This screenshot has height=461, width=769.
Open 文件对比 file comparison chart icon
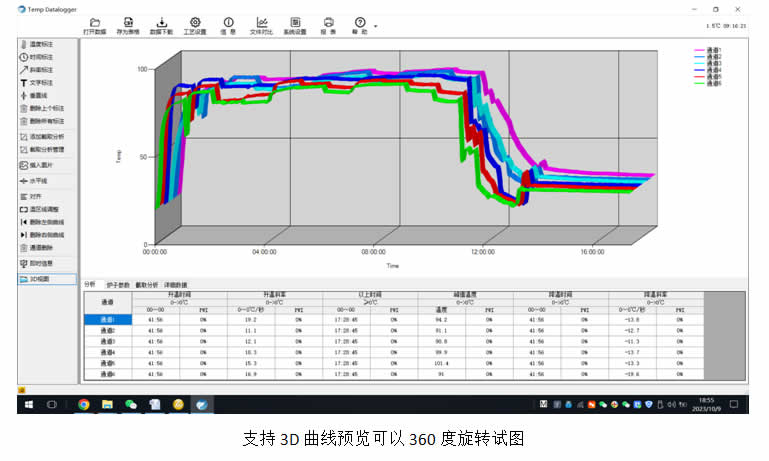click(261, 26)
